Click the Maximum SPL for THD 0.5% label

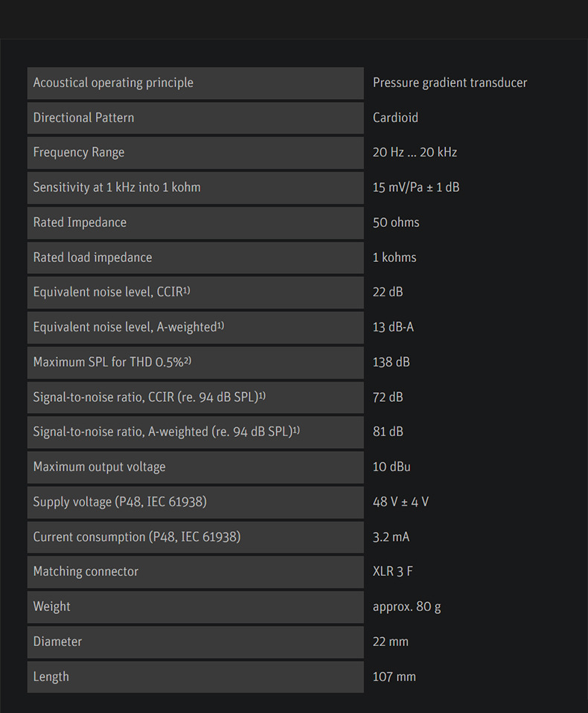112,362
